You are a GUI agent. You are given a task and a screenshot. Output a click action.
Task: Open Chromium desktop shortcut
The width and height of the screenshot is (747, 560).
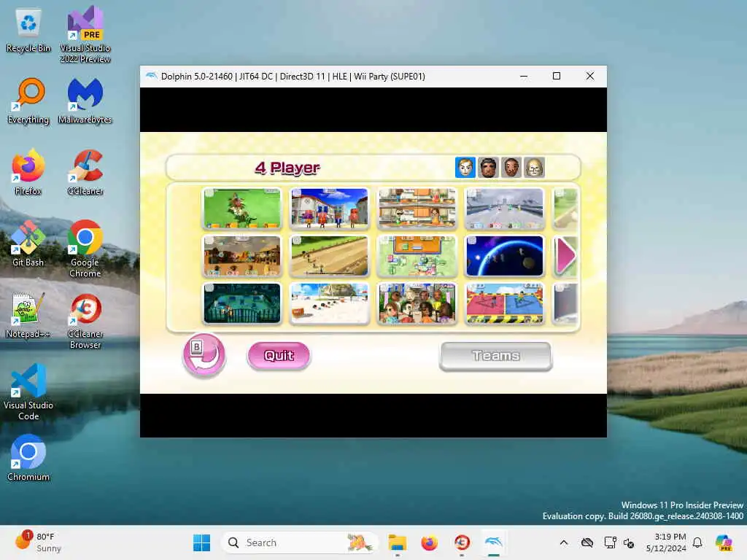click(28, 459)
